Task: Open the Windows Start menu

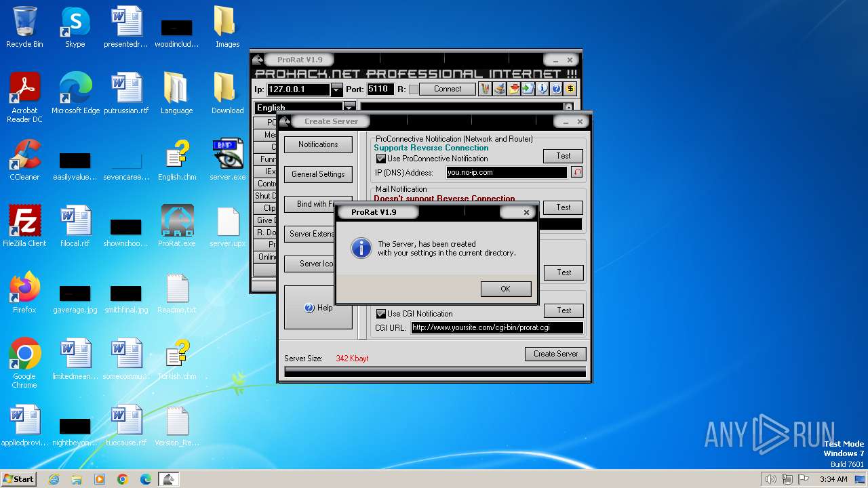Action: [18, 479]
